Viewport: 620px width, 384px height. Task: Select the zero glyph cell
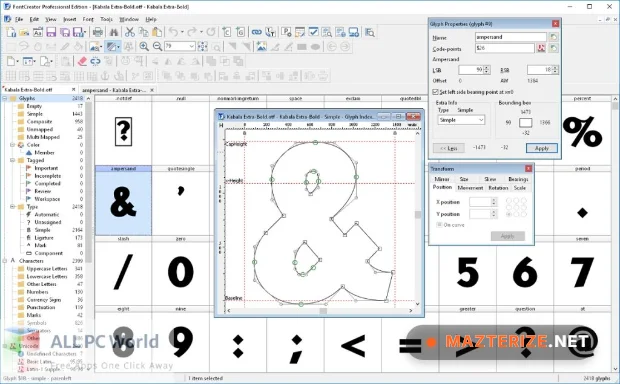click(x=181, y=271)
